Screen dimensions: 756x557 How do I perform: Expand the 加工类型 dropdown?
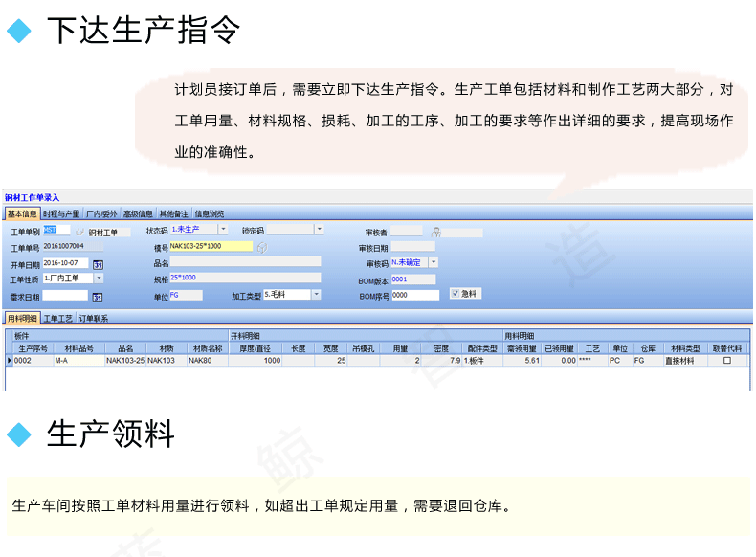(x=317, y=294)
